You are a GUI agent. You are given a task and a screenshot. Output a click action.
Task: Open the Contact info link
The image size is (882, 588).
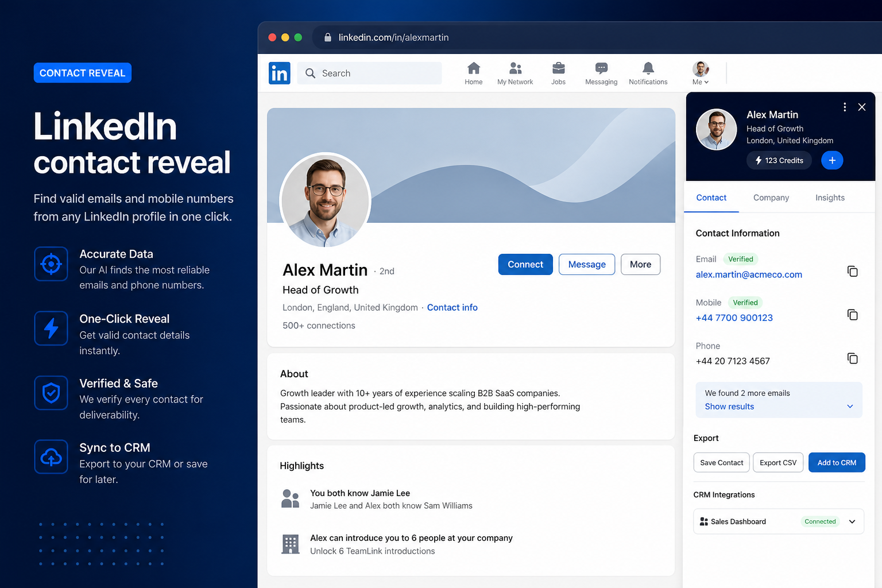452,307
